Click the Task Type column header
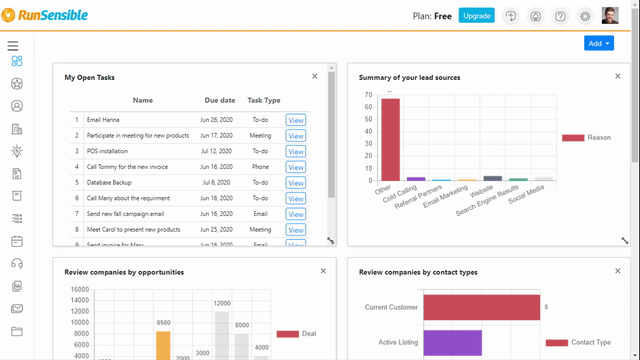 tap(264, 100)
